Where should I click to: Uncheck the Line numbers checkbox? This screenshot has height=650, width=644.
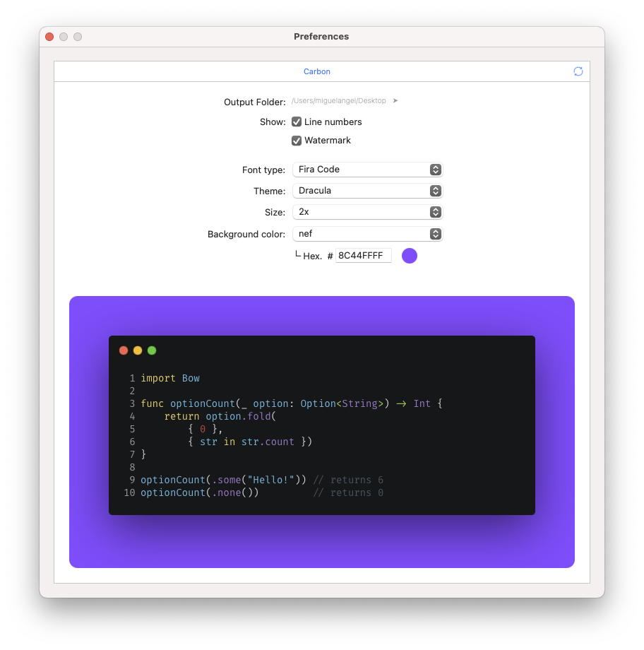click(297, 122)
